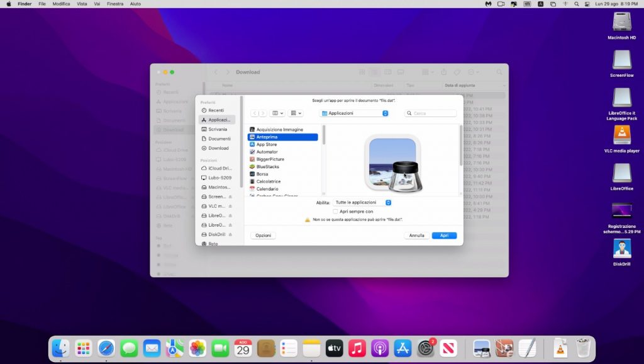Eject the DiskDrill volume in sidebar
The height and width of the screenshot is (364, 644).
click(230, 234)
